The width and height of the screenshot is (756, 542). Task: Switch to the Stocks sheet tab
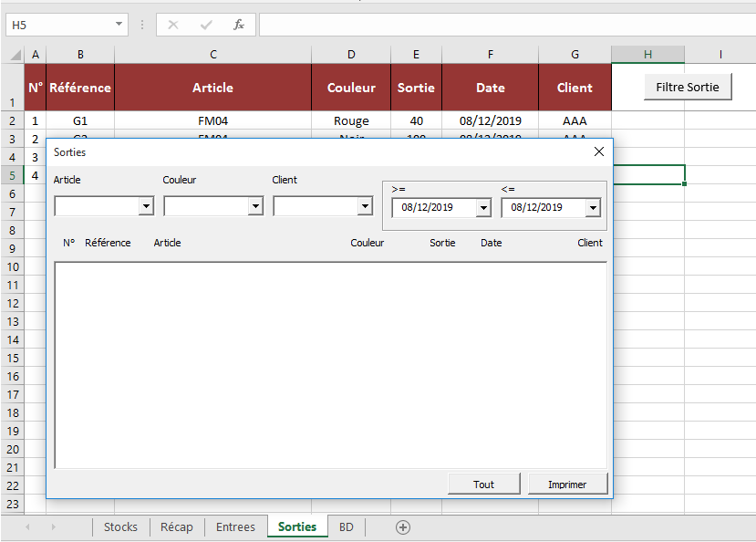tap(120, 527)
